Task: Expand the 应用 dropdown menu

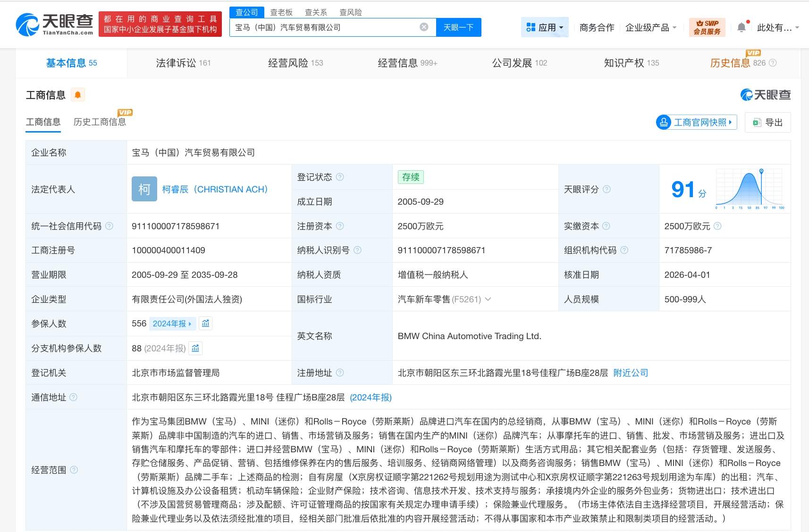Action: [x=545, y=27]
